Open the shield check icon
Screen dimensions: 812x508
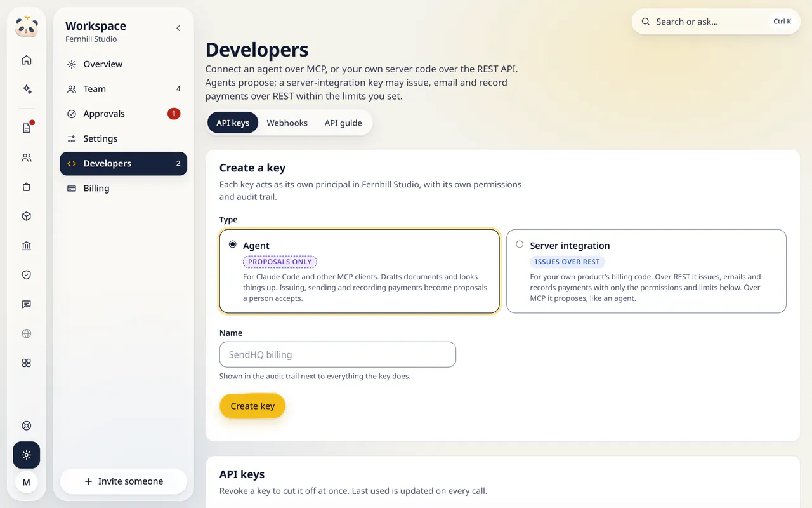tap(27, 275)
